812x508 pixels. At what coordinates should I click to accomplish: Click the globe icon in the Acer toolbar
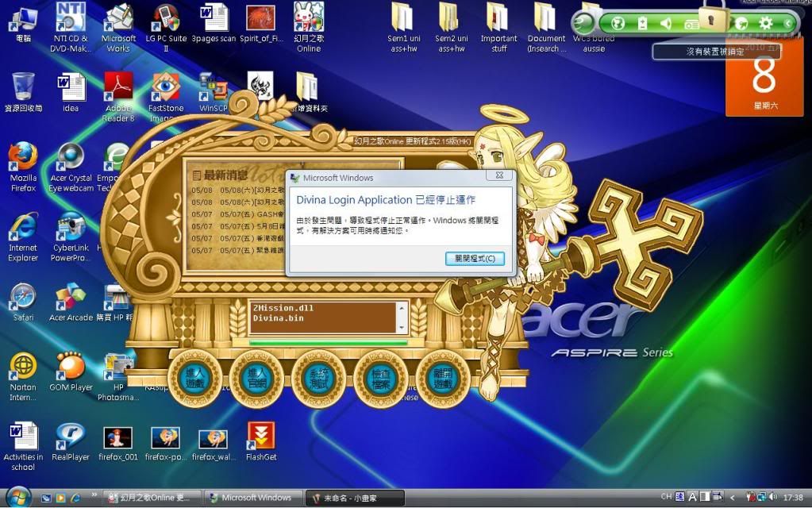pos(618,23)
